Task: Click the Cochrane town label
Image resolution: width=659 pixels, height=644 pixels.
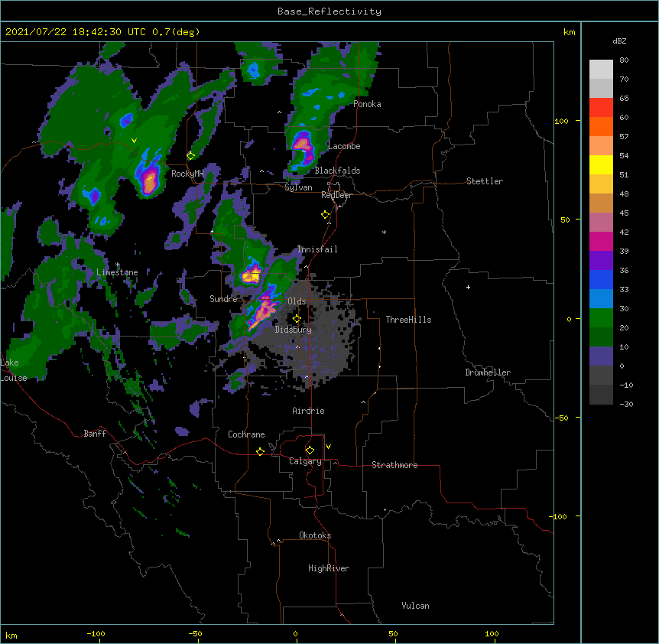Action: tap(246, 434)
